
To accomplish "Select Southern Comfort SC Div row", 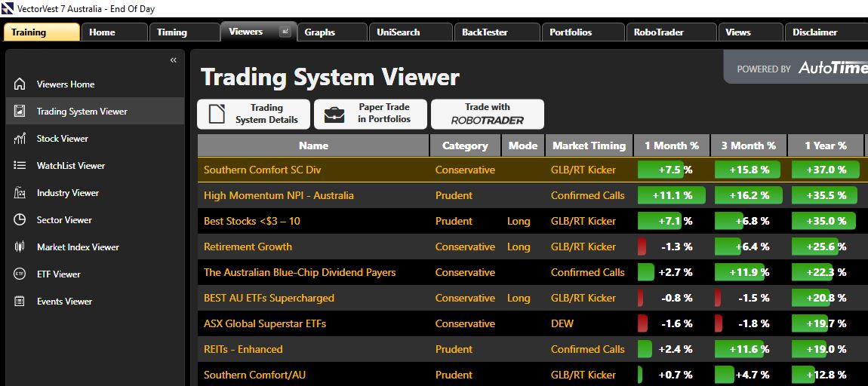I will 533,170.
